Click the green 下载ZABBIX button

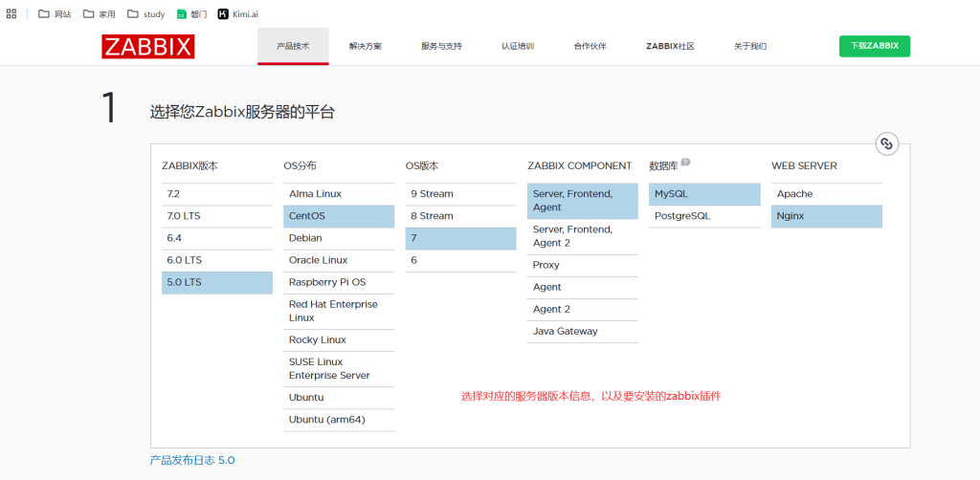[x=874, y=46]
